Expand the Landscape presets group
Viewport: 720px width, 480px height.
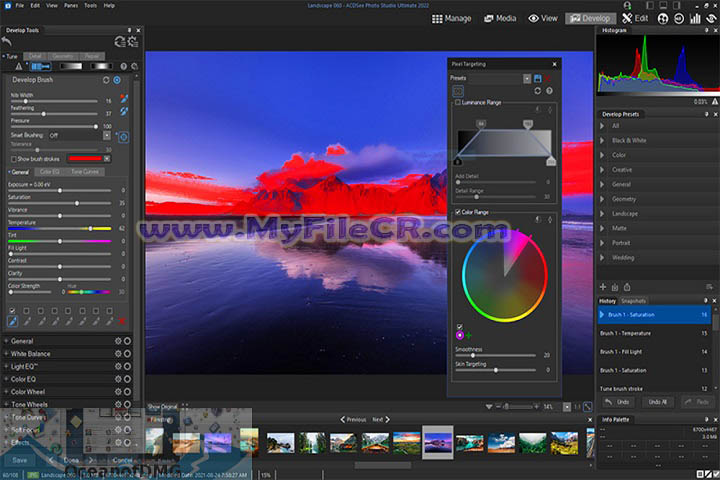click(x=602, y=214)
